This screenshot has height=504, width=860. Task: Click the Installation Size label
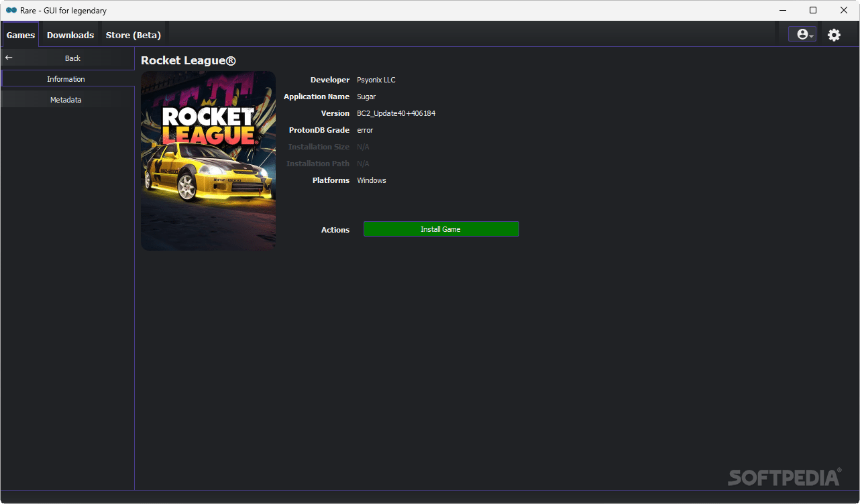pyautogui.click(x=319, y=147)
